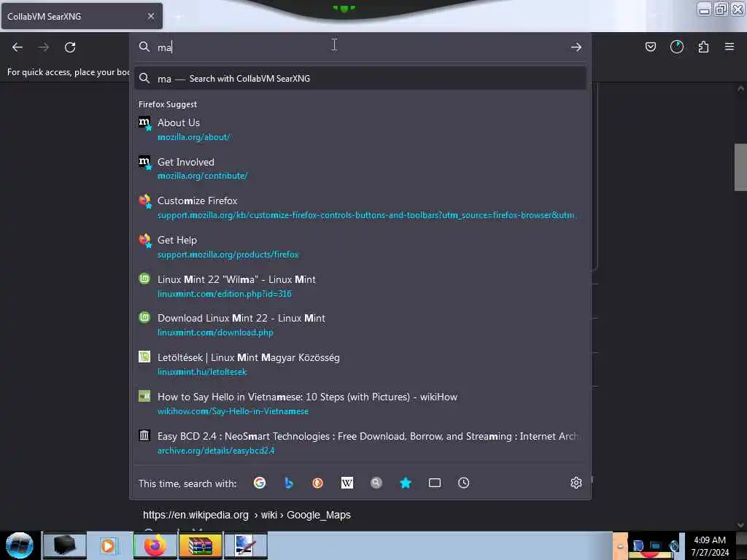Close the CollabVM SearXNG tab

click(151, 16)
